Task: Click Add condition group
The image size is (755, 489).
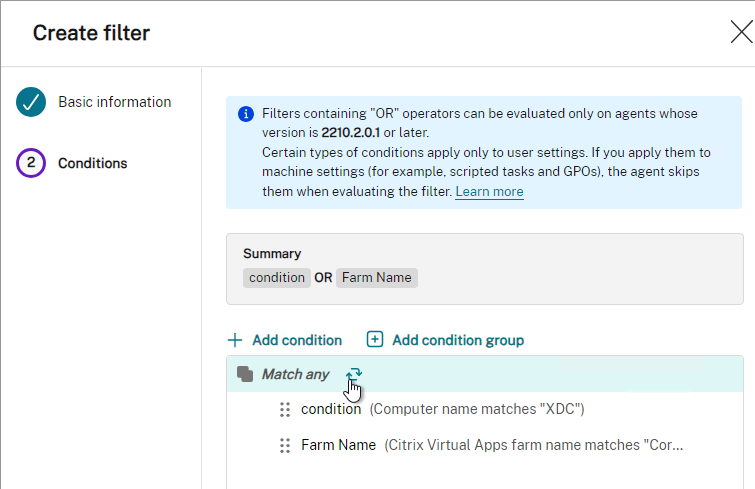Action: point(445,340)
